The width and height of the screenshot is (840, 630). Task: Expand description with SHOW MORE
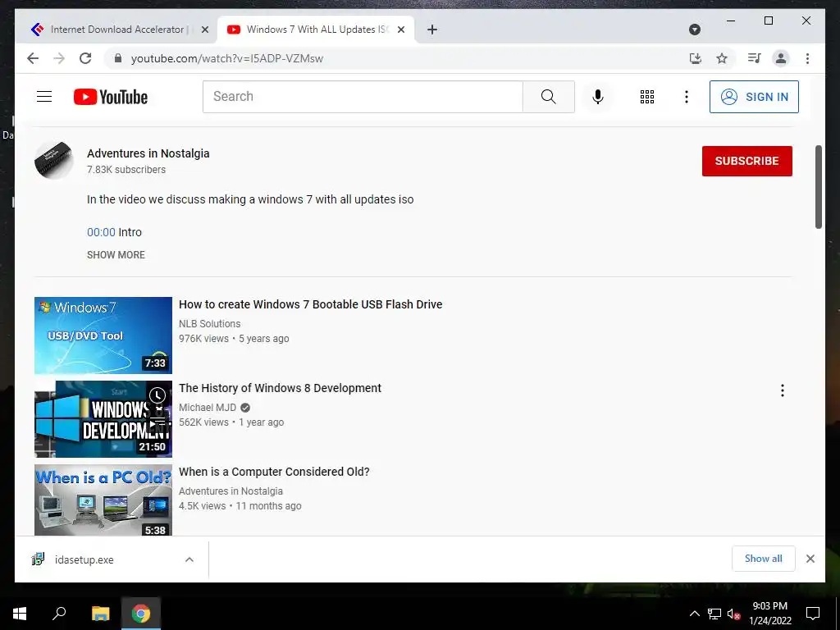coord(116,255)
